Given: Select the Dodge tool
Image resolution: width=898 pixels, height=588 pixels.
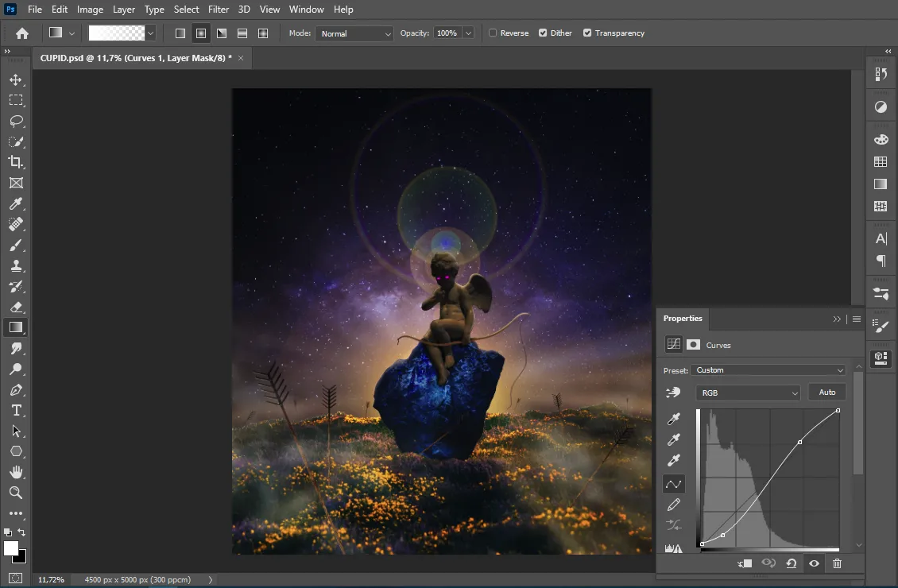Looking at the screenshot, I should pyautogui.click(x=16, y=369).
